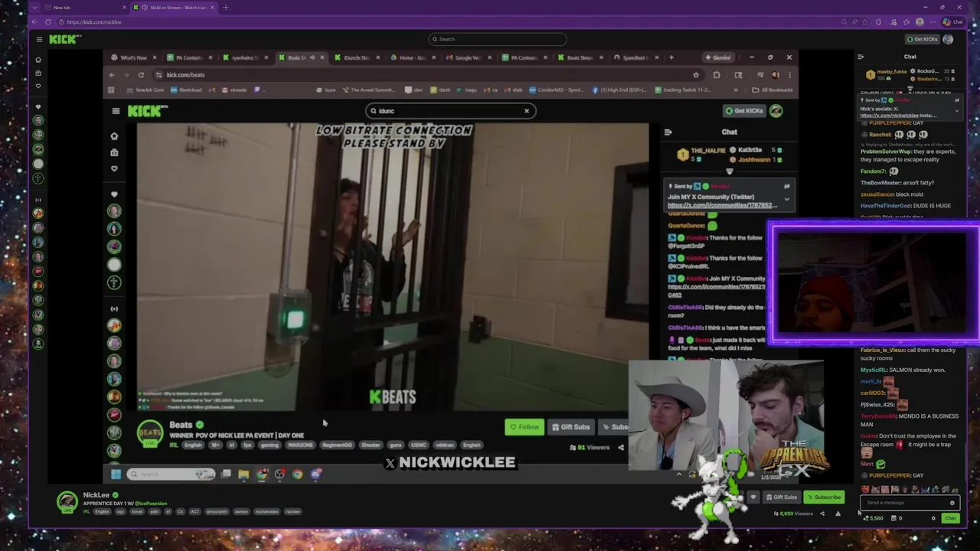Open browser extensions puzzle icon
Image resolution: width=980 pixels, height=551 pixels.
(x=878, y=22)
